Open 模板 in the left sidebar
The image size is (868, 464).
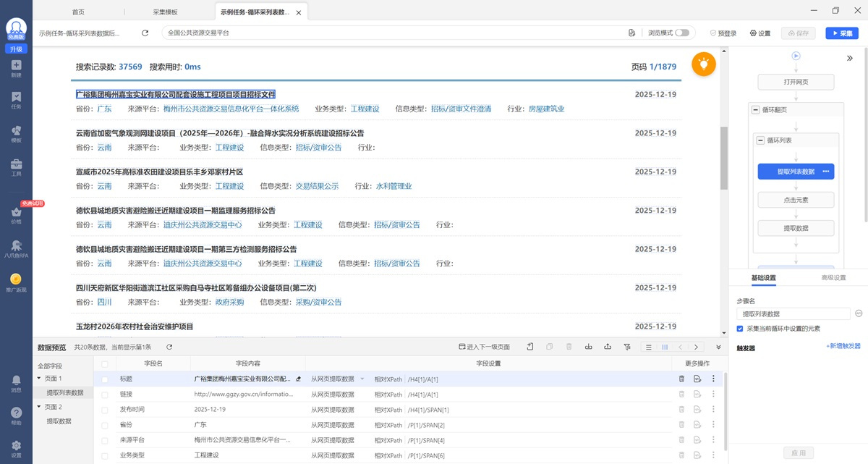[16, 134]
